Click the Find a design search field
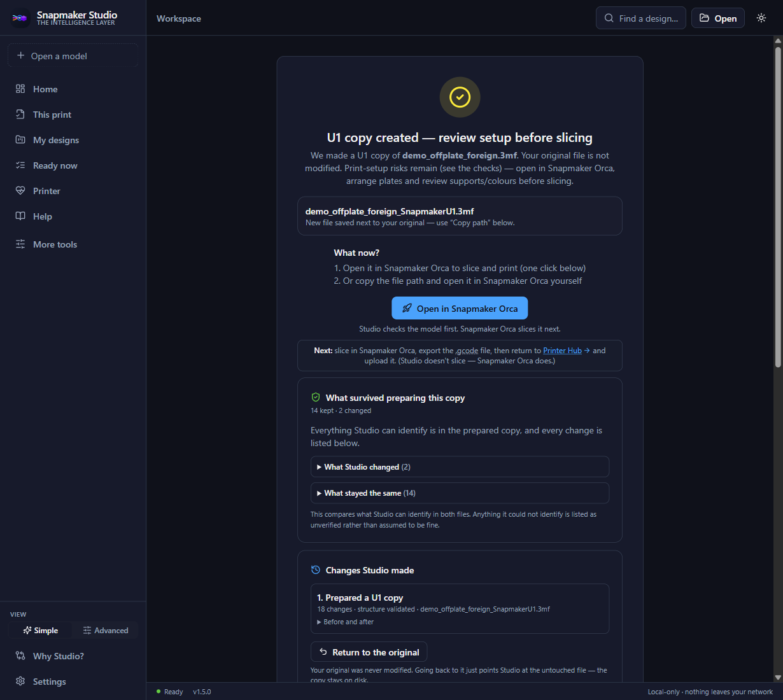783x700 pixels. 641,18
